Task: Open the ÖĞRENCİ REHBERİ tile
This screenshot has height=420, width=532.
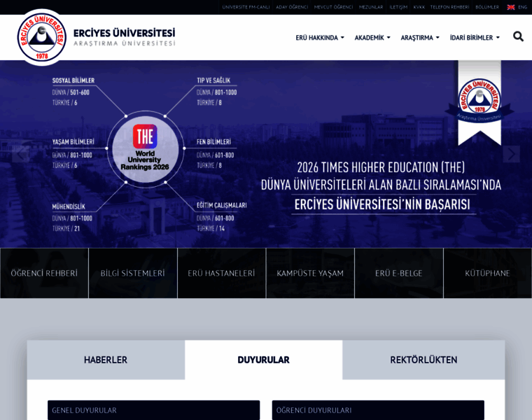Action: point(44,273)
